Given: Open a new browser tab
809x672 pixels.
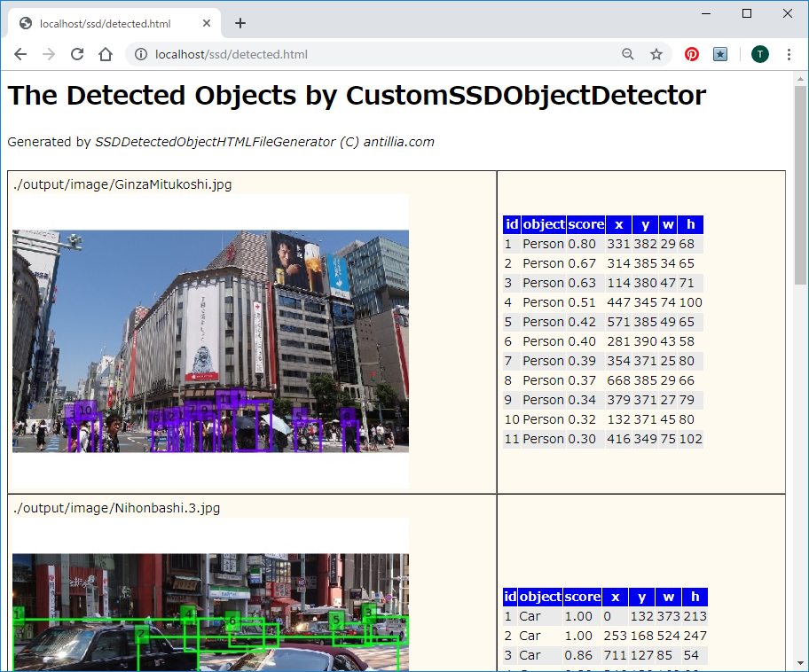Looking at the screenshot, I should point(240,23).
